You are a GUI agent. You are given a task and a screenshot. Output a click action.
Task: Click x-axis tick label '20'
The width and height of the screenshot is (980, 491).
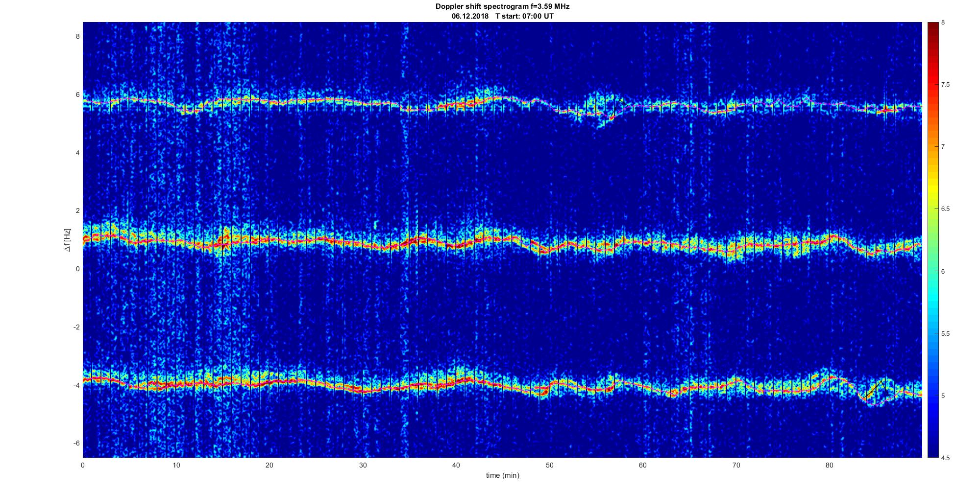click(x=269, y=465)
